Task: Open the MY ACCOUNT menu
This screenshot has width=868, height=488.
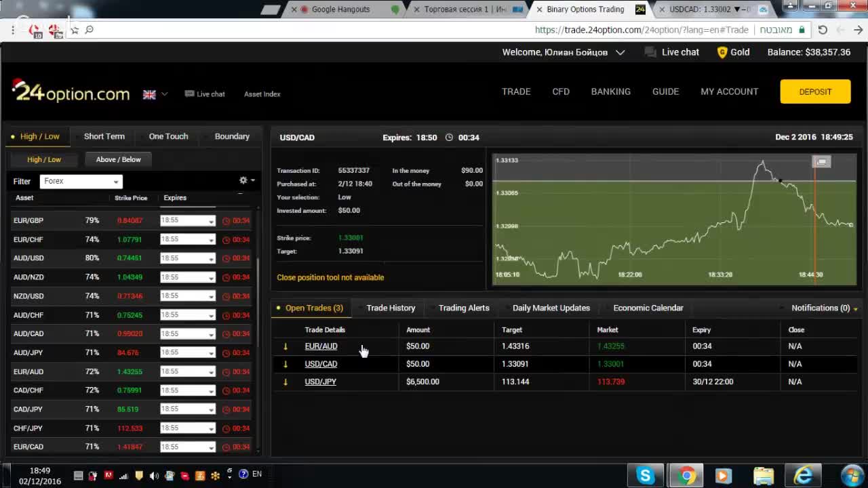Action: point(729,91)
